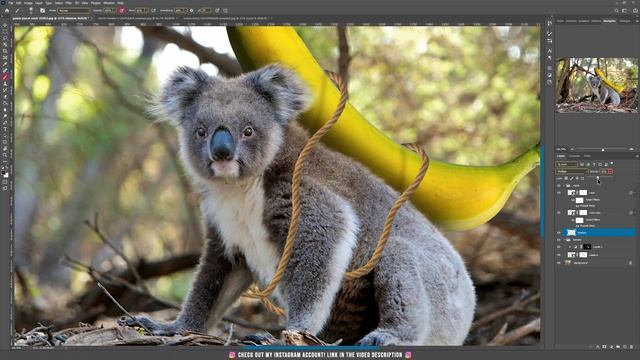The width and height of the screenshot is (640, 360).
Task: Select the Gradient tool
Action: click(5, 103)
